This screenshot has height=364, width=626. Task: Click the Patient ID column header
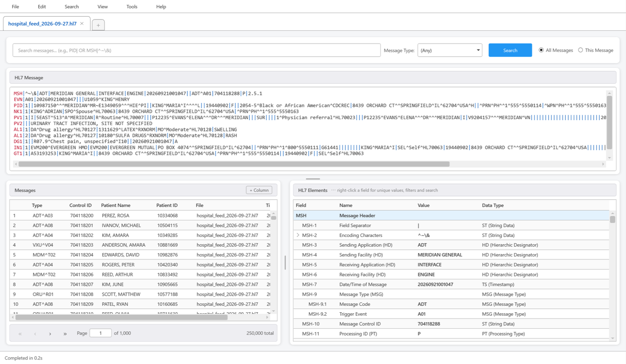(167, 205)
